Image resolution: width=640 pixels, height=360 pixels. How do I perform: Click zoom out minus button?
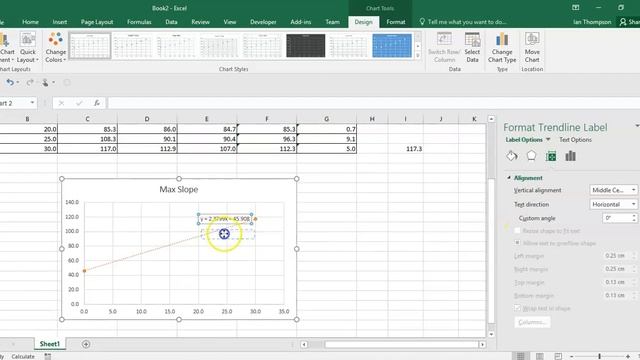[x=571, y=356]
